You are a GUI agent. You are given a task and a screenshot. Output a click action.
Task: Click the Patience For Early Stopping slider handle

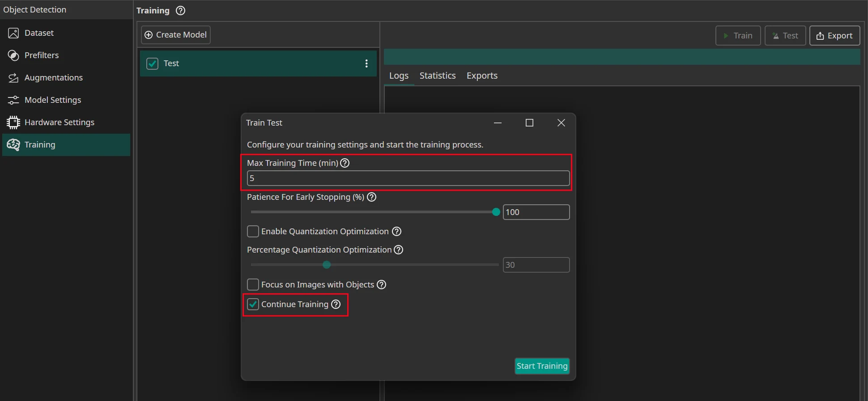tap(496, 212)
